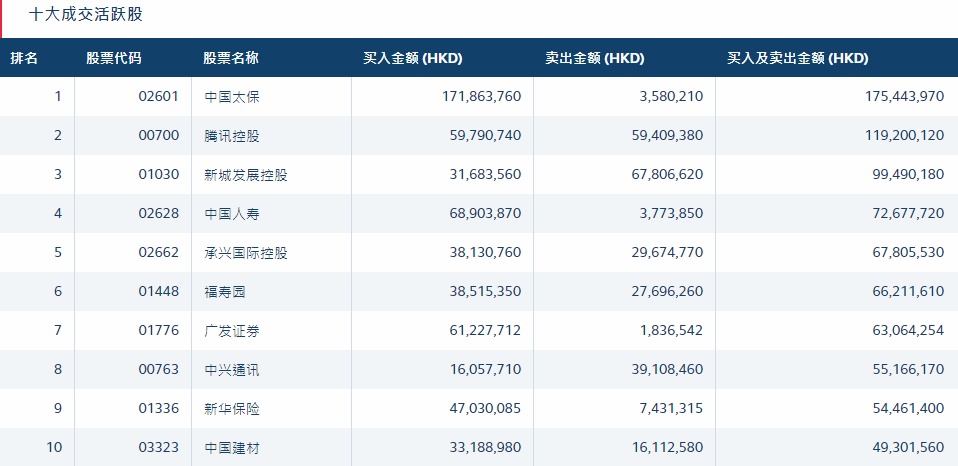Select the 买入金额 (HKD) column header
The height and width of the screenshot is (466, 958).
pyautogui.click(x=412, y=58)
